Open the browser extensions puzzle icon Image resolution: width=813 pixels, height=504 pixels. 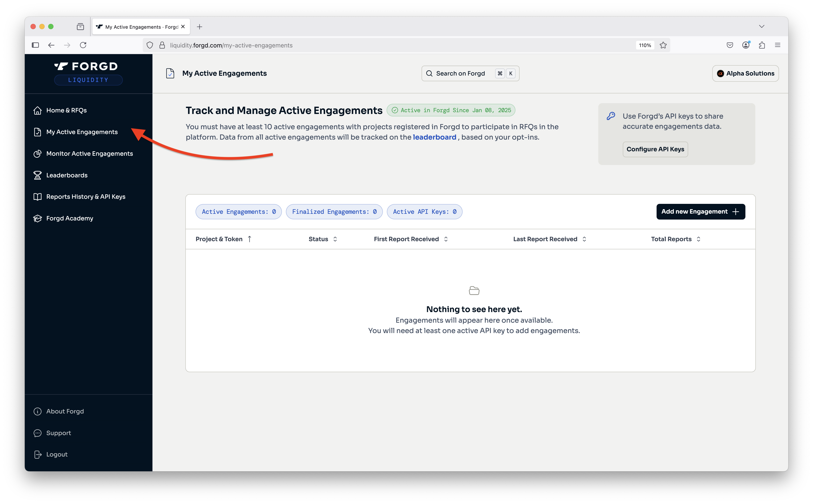[762, 45]
